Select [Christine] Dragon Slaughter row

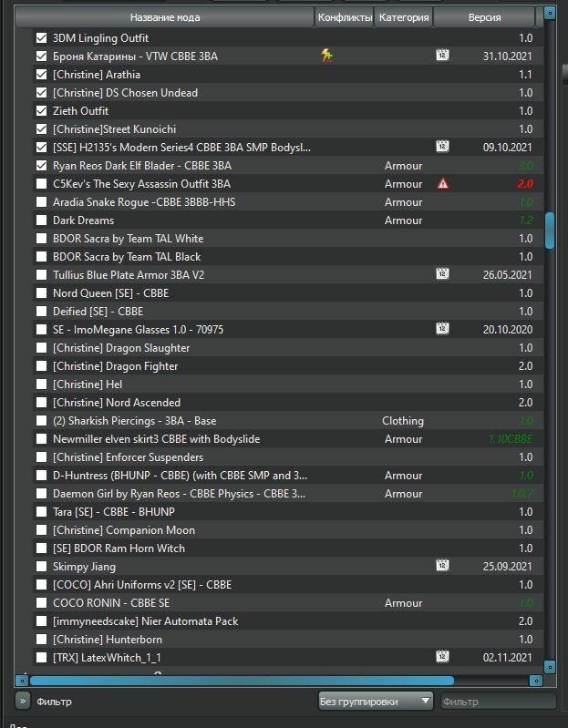pyautogui.click(x=288, y=348)
